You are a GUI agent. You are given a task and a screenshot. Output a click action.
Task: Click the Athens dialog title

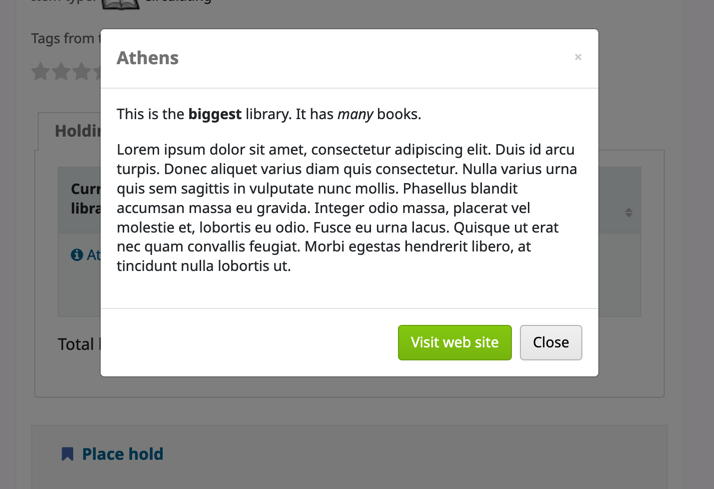pos(147,58)
